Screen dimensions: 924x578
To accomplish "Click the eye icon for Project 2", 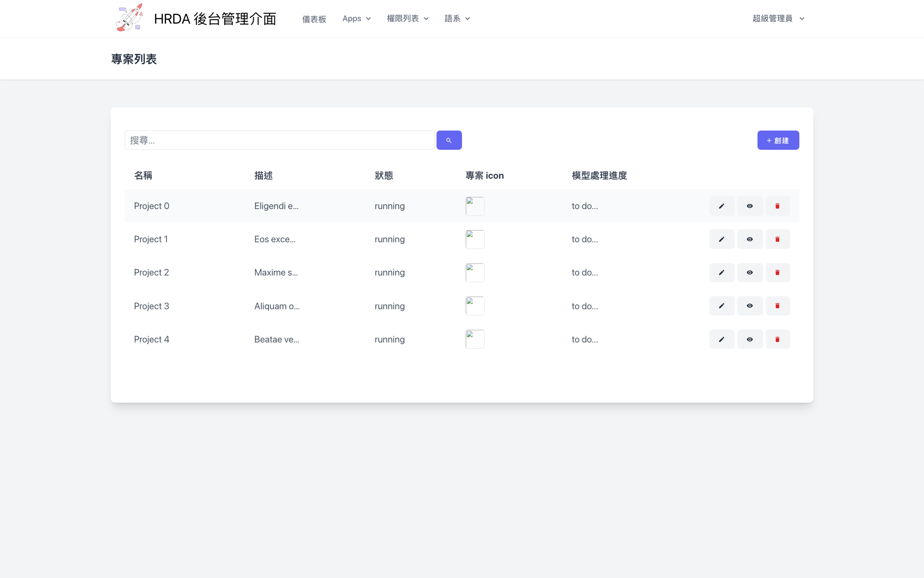I will [750, 273].
